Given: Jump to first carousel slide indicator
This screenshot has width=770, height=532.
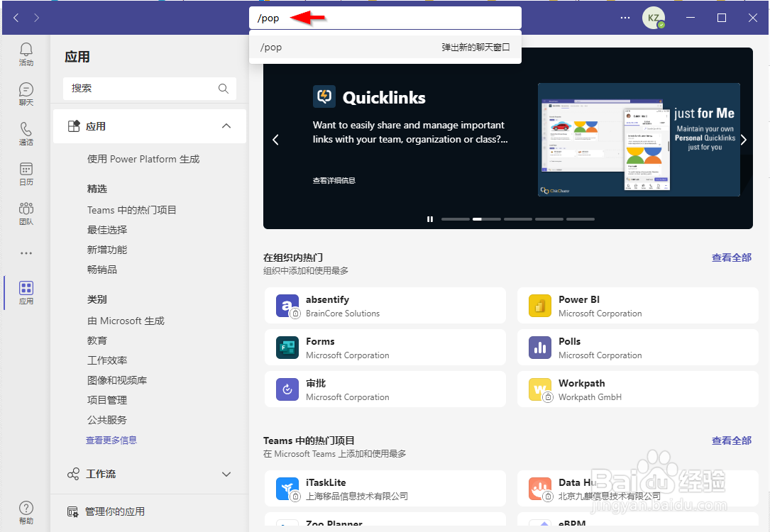Looking at the screenshot, I should [456, 219].
